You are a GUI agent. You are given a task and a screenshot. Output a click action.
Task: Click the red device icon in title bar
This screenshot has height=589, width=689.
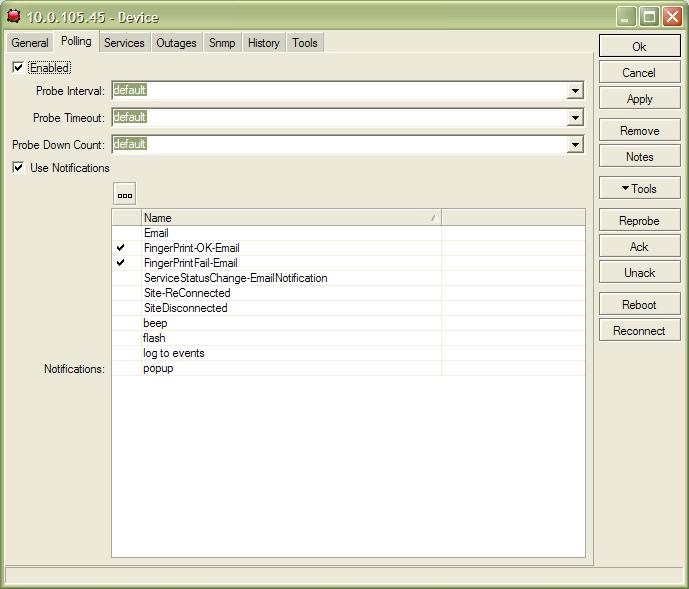pyautogui.click(x=13, y=16)
